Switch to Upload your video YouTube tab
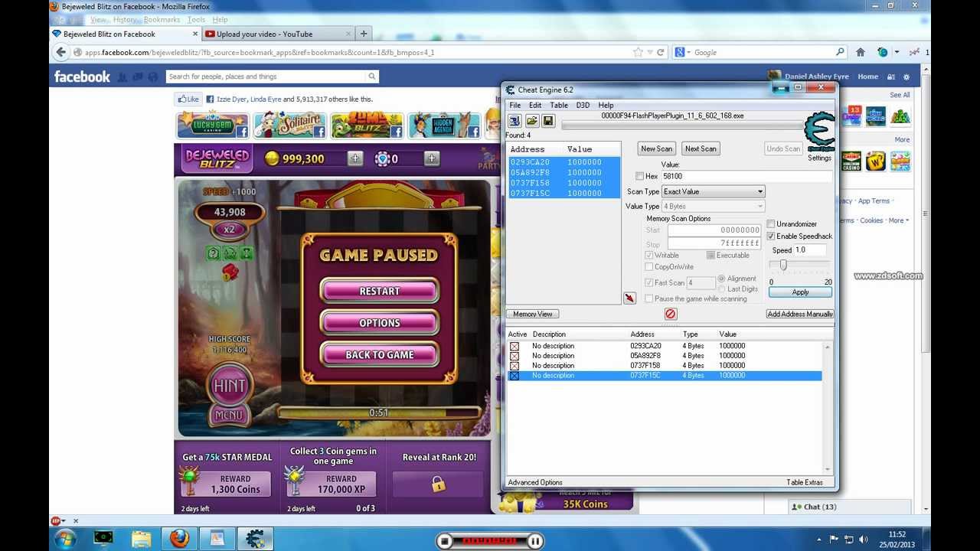Viewport: 980px width, 551px height. click(279, 34)
